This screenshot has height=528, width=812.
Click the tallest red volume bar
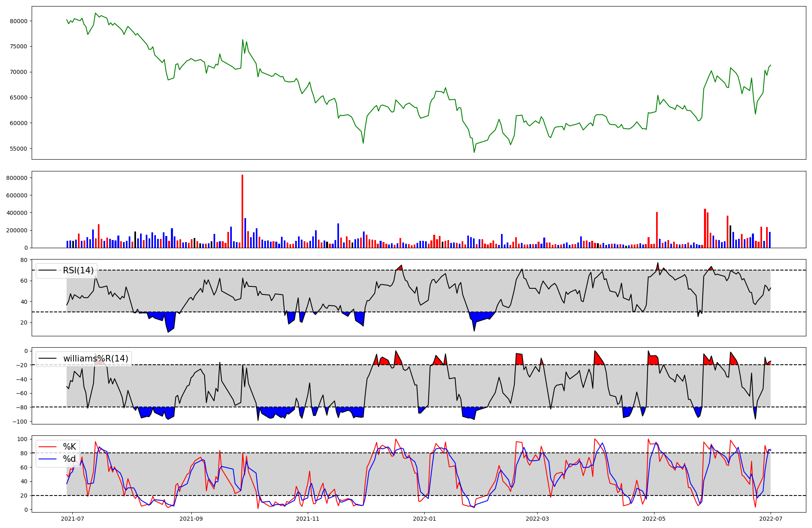click(242, 211)
